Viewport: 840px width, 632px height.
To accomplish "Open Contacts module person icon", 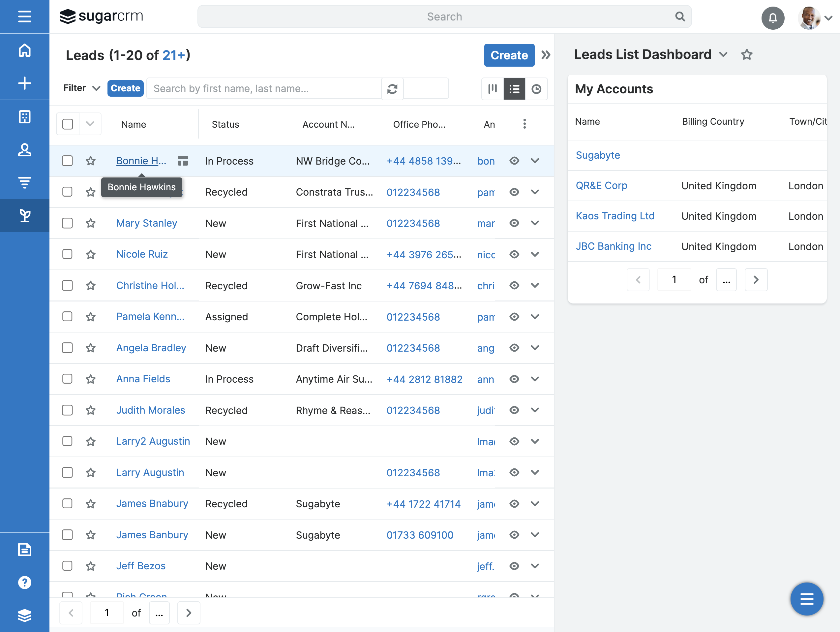I will tap(25, 150).
